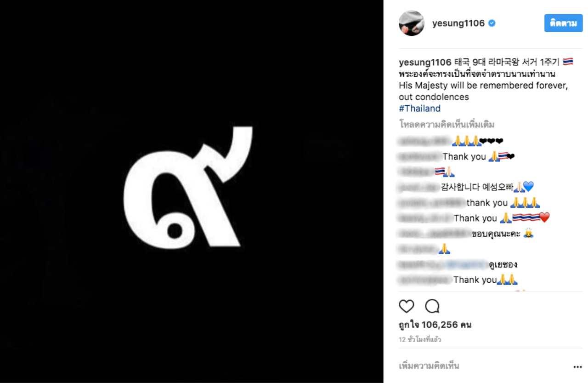Like the post with the heart icon

(x=407, y=306)
